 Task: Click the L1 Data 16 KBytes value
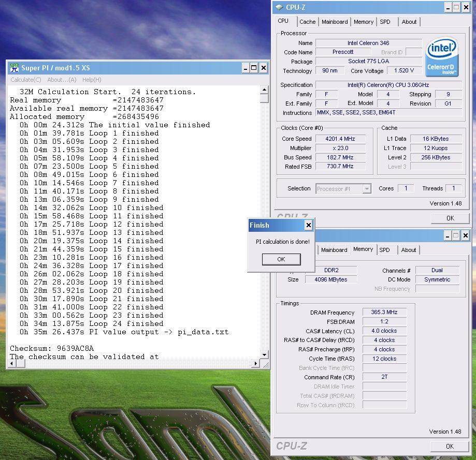coord(436,139)
